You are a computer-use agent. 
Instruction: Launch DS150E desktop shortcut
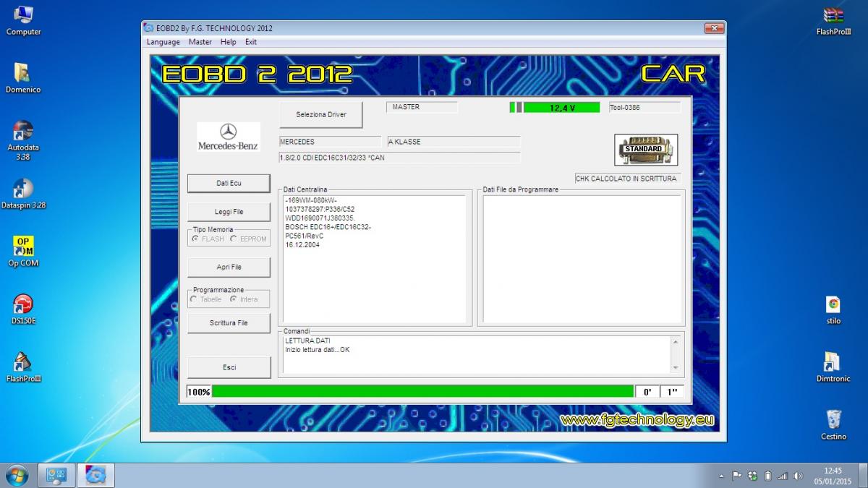pyautogui.click(x=23, y=309)
